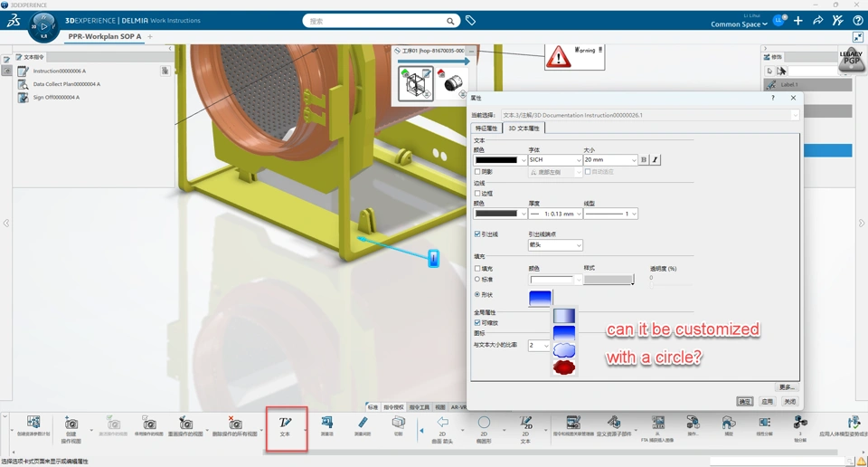868x467 pixels.
Task: Open the 箭头 leader endpoint dropdown
Action: (555, 245)
